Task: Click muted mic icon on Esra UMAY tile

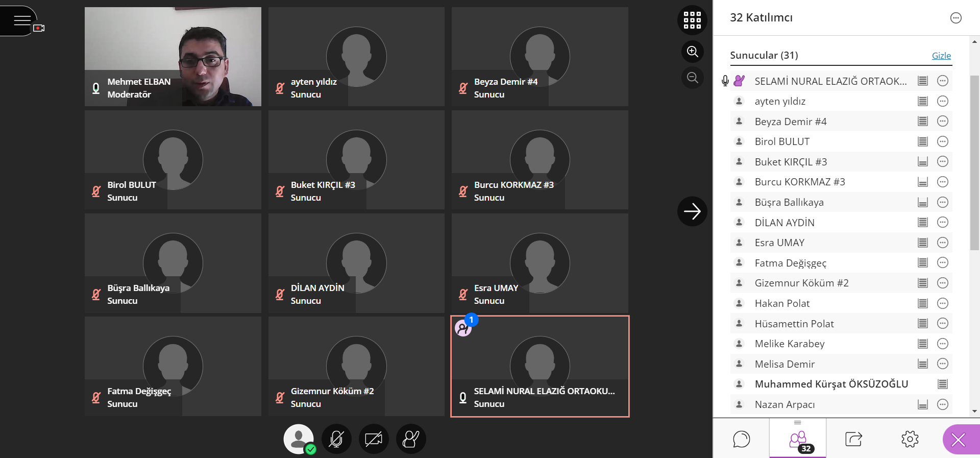Action: click(x=463, y=295)
